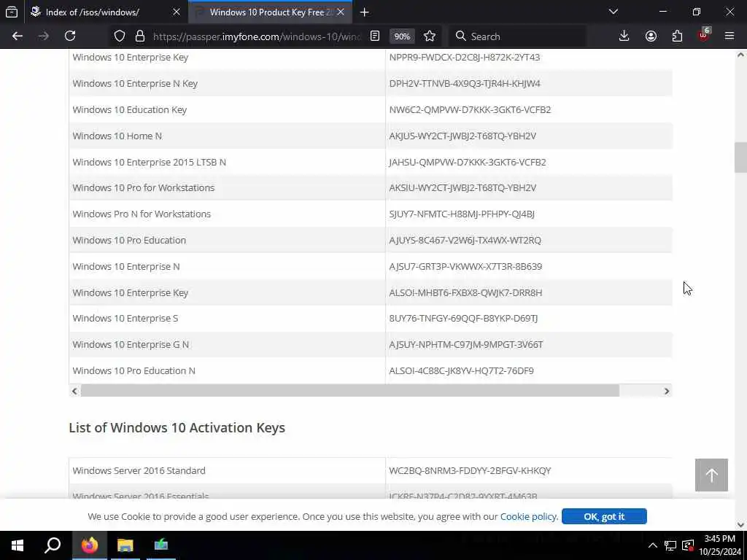The width and height of the screenshot is (747, 560).
Task: Select the Windows 10 Home N label
Action: pos(117,136)
